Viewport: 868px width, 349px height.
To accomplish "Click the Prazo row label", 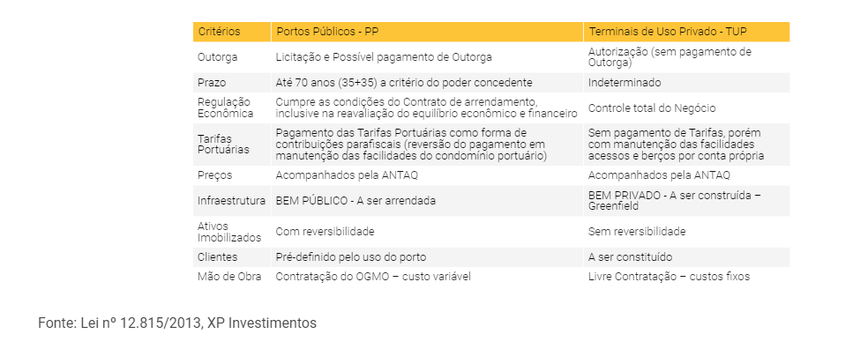I will pyautogui.click(x=212, y=83).
